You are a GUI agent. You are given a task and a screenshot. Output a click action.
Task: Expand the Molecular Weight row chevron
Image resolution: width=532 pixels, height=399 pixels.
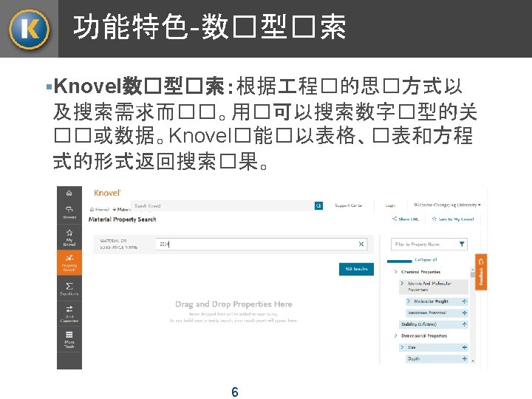tap(409, 301)
